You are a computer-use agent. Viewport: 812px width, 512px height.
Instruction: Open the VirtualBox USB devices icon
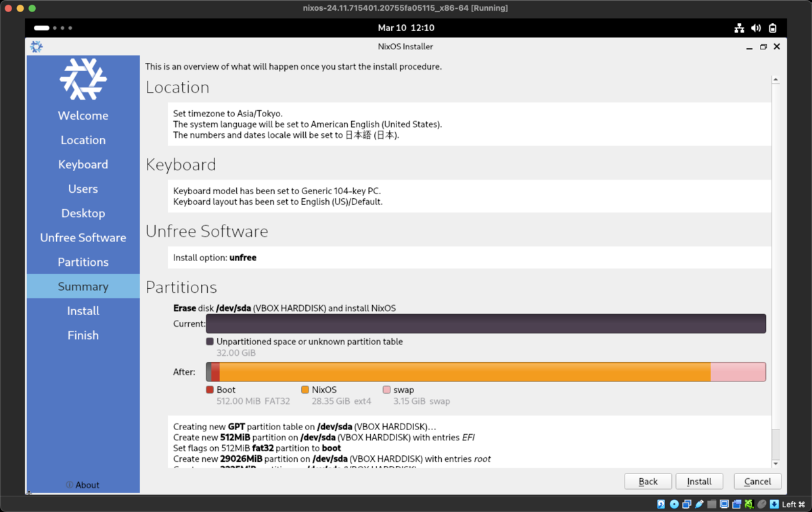click(700, 504)
